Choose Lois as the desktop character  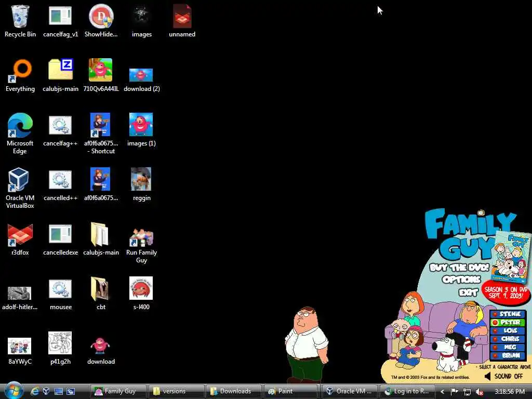[x=507, y=330]
